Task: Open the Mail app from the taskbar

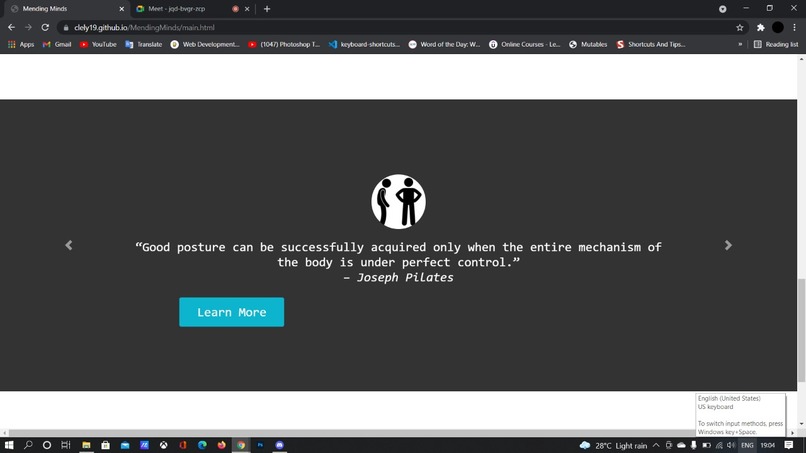Action: pyautogui.click(x=125, y=445)
